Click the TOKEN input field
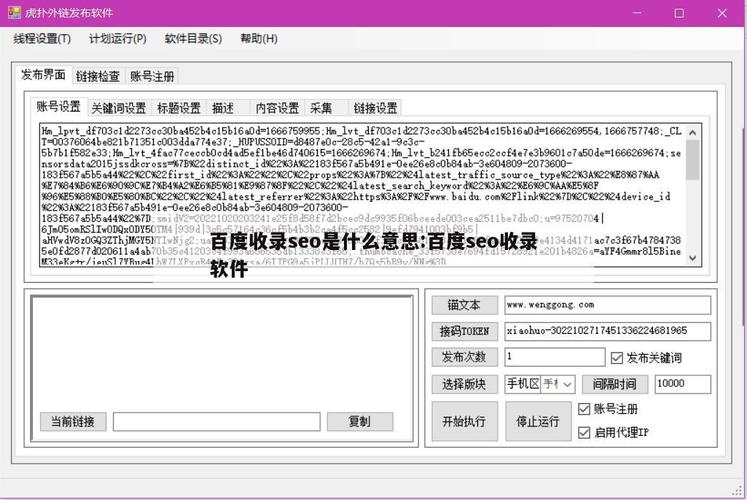 (607, 331)
